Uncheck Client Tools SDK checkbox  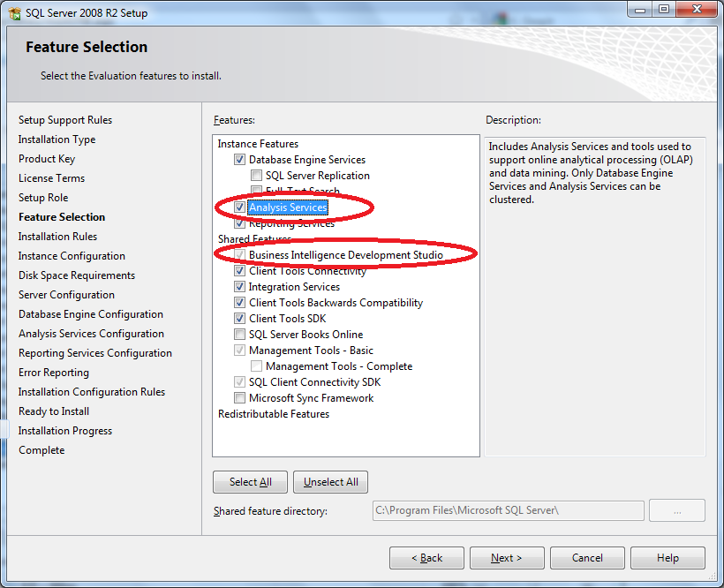239,319
